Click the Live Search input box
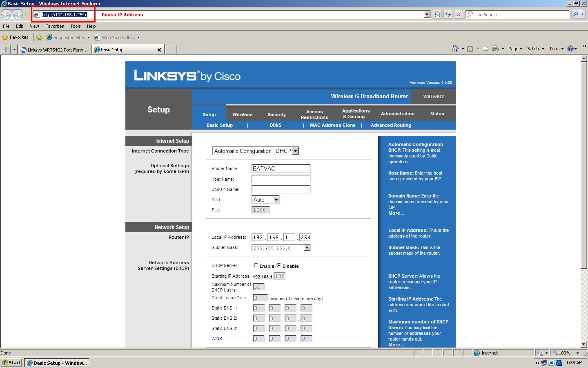 pos(517,14)
